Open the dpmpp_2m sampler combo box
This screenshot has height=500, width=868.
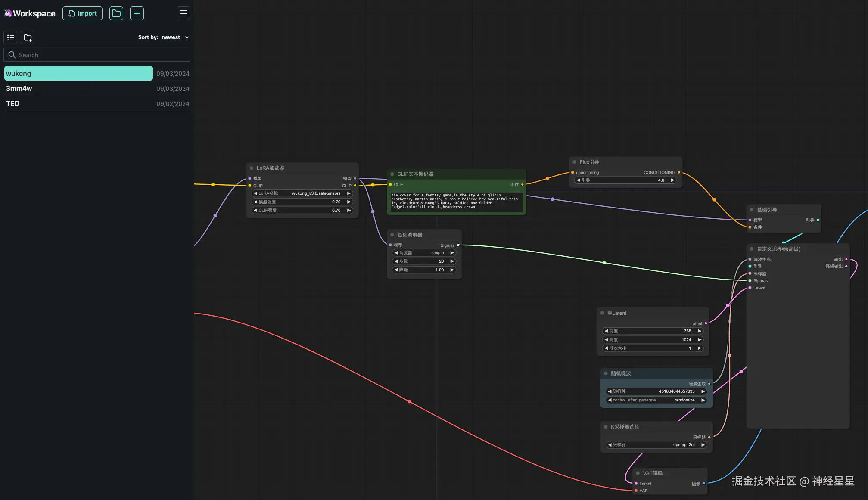[656, 445]
